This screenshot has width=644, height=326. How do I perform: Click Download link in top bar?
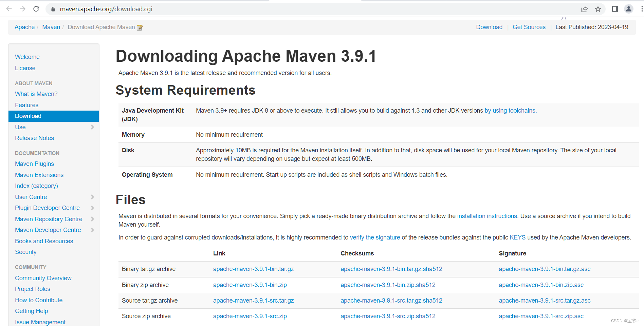point(489,27)
